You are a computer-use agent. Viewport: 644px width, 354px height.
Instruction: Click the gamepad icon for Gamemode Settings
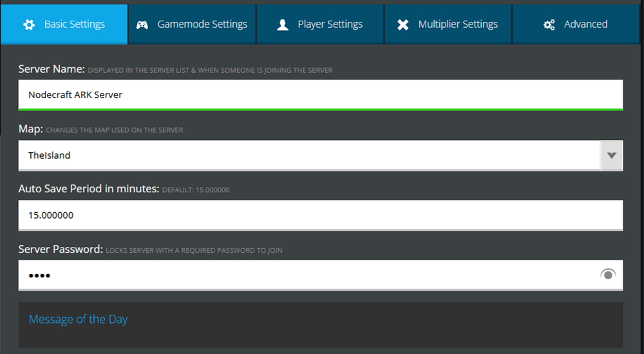click(142, 25)
